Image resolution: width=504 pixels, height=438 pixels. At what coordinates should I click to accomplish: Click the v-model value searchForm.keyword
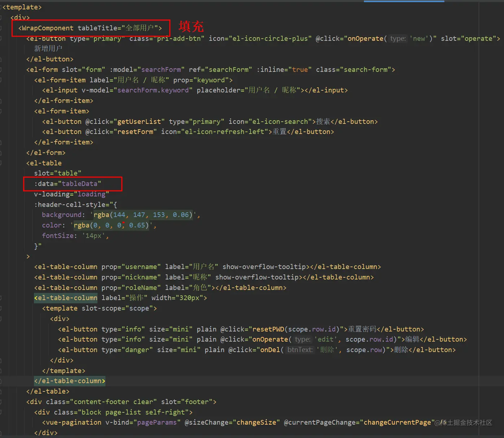point(153,90)
